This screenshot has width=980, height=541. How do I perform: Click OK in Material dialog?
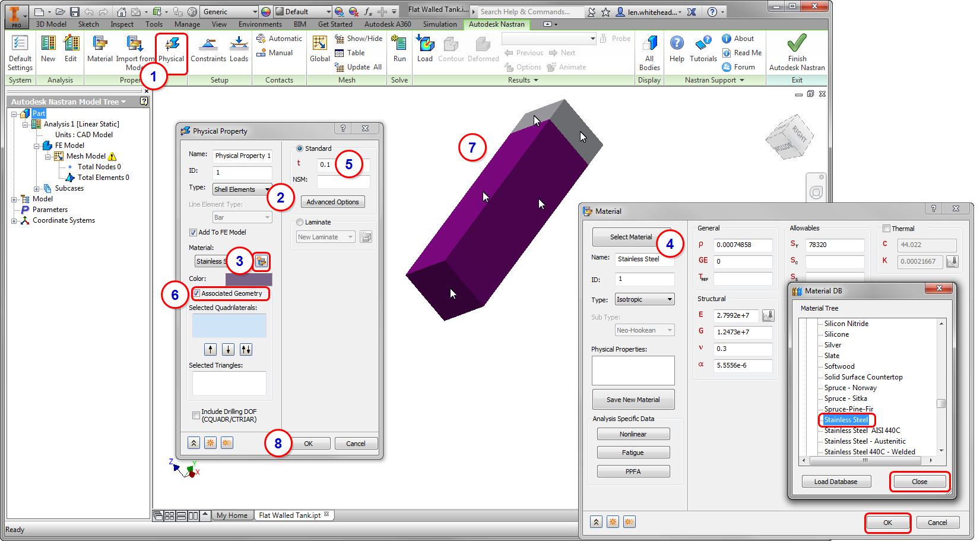(887, 523)
